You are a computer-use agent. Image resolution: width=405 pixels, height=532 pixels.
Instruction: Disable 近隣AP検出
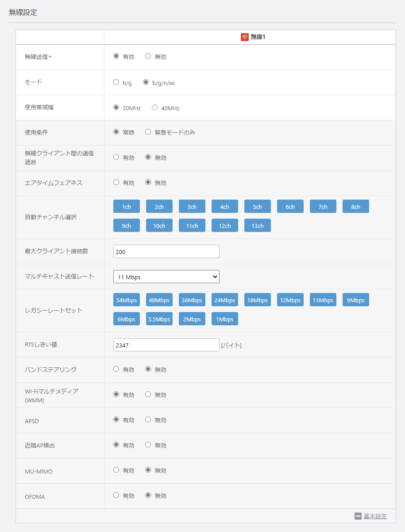point(148,444)
